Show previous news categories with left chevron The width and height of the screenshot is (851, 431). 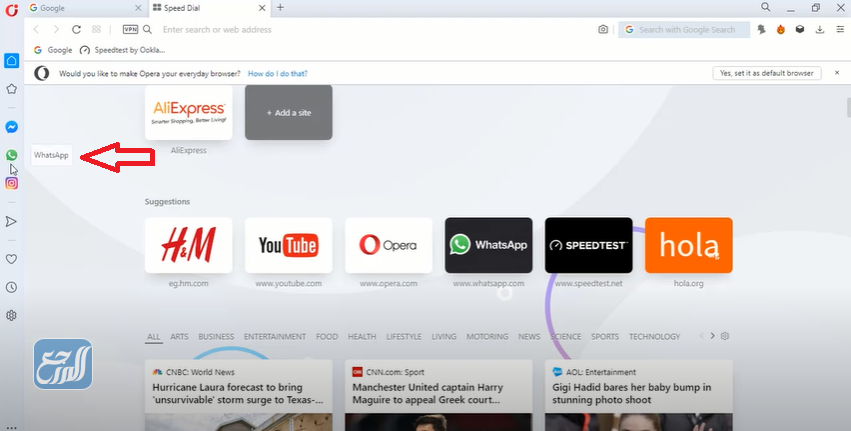coord(701,336)
